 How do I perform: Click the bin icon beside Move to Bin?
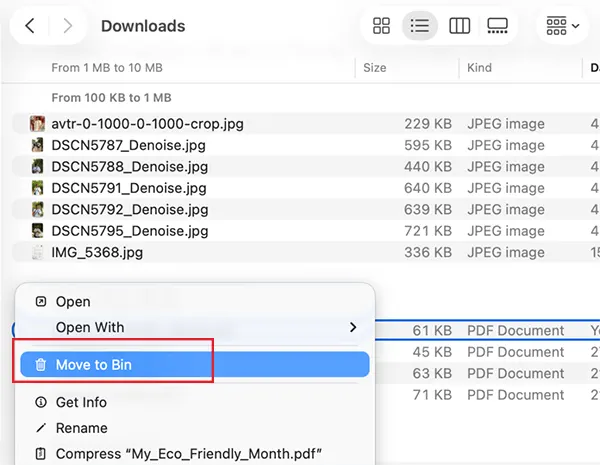coord(41,365)
